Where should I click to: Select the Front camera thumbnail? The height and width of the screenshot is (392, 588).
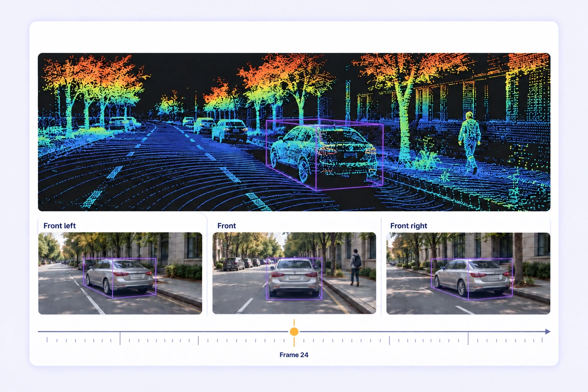click(294, 273)
